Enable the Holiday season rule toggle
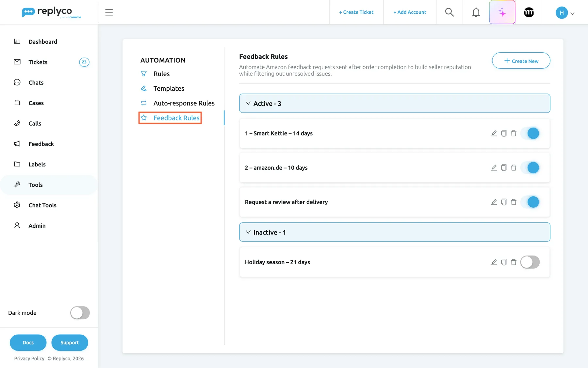Image resolution: width=588 pixels, height=368 pixels. pyautogui.click(x=530, y=262)
